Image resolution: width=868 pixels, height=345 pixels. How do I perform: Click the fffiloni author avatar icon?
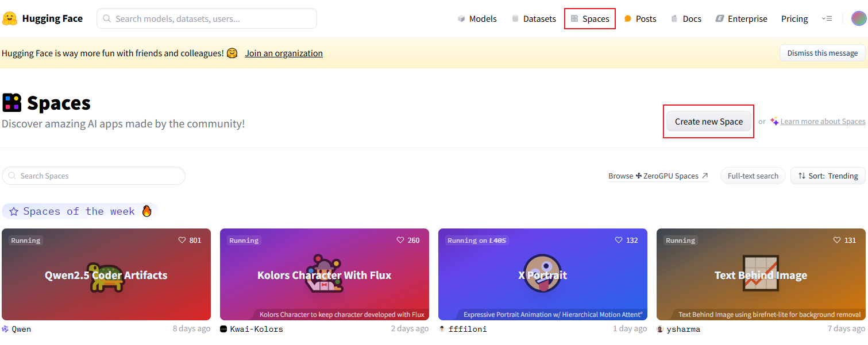tap(442, 329)
